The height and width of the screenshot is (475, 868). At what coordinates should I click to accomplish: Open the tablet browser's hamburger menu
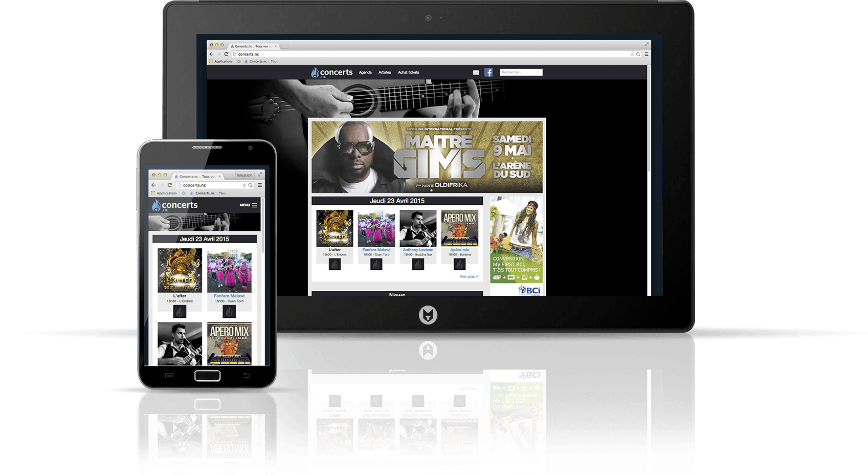click(647, 54)
